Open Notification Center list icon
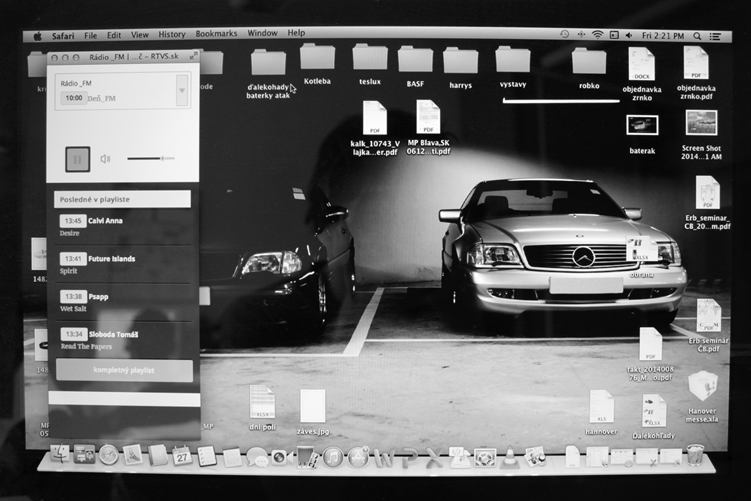The height and width of the screenshot is (501, 751). (715, 36)
